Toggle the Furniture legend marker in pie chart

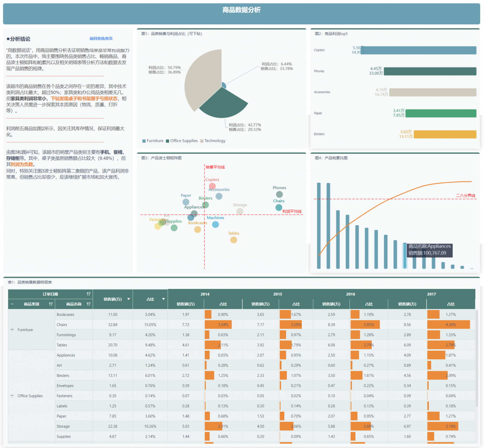(144, 141)
